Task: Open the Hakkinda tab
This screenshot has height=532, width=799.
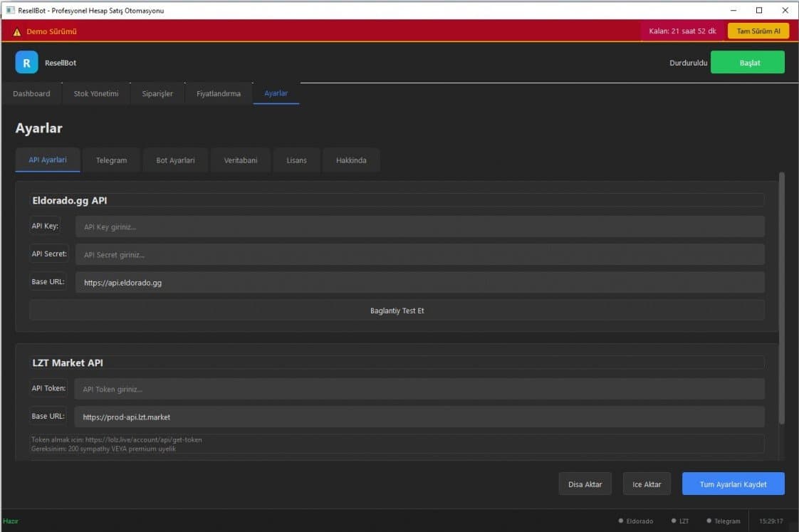Action: [x=351, y=160]
